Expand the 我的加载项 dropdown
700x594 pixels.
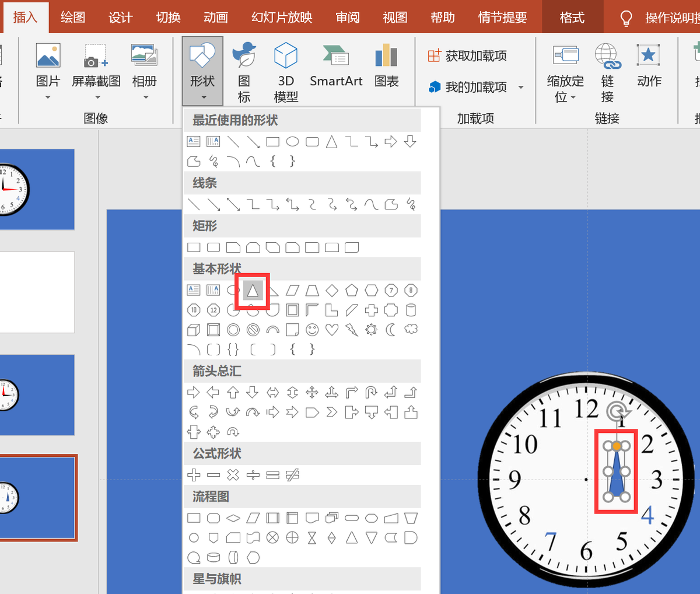click(521, 86)
